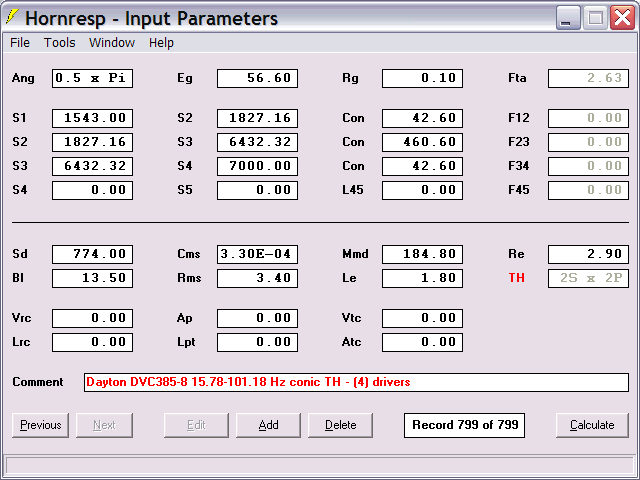Select the Rg input field 0.10
Screen dimensions: 640x480
click(422, 78)
